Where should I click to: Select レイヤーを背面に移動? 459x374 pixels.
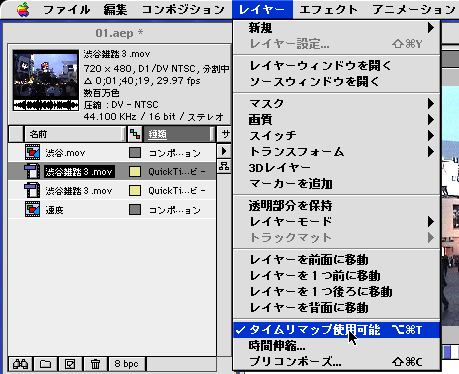pyautogui.click(x=337, y=308)
